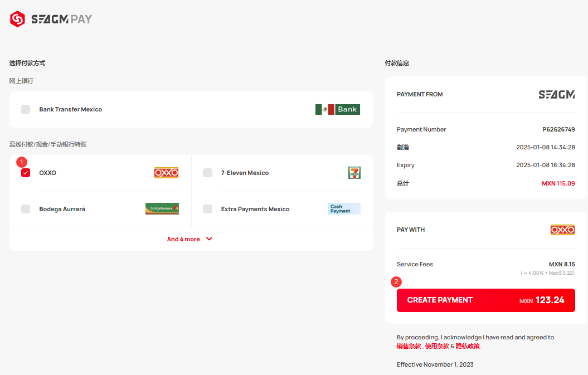Click the Effective November 1, 2023 text

click(x=435, y=364)
